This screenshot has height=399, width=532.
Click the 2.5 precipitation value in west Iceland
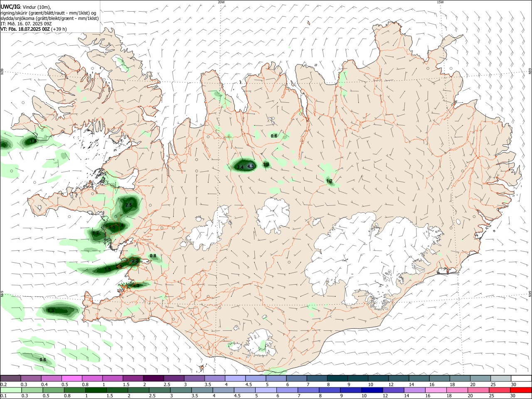pos(128,205)
